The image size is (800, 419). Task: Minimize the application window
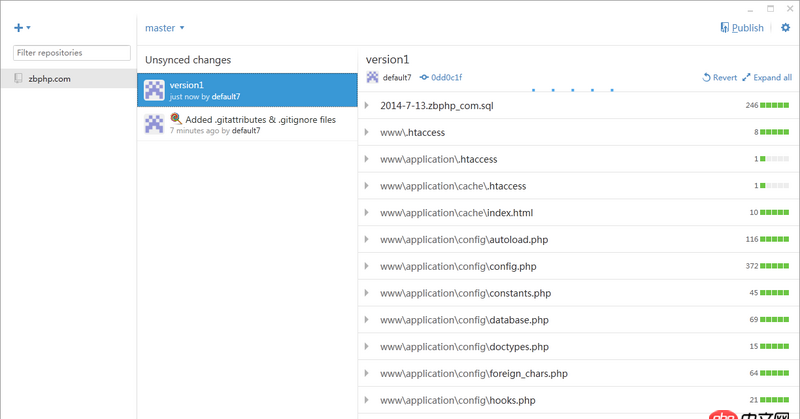pyautogui.click(x=751, y=9)
